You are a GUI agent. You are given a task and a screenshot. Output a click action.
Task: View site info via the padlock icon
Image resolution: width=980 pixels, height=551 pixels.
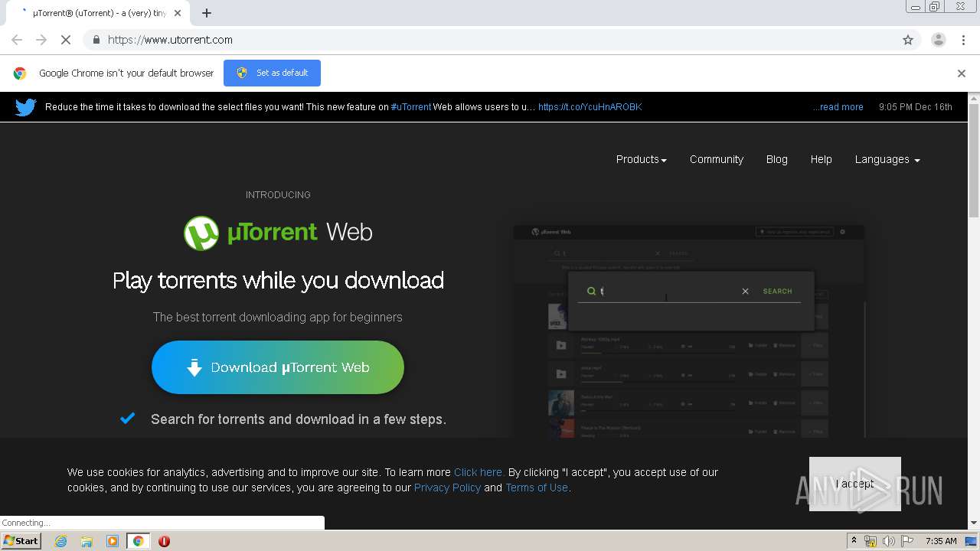coord(96,40)
